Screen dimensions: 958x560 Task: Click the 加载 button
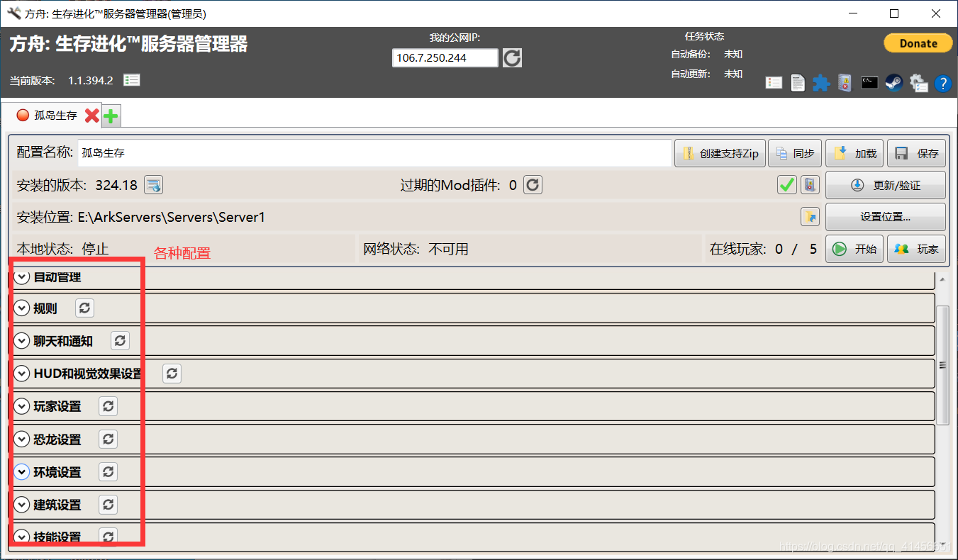[x=855, y=153]
